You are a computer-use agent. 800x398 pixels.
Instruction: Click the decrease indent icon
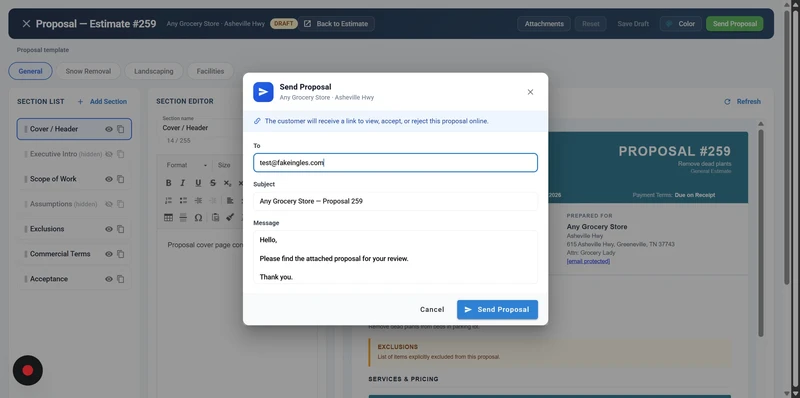point(198,201)
